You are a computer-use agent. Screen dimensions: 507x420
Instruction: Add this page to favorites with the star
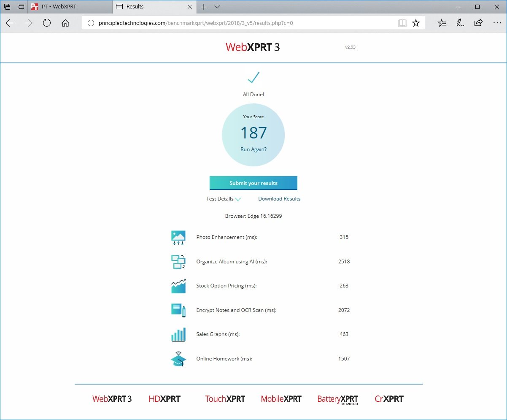[416, 23]
